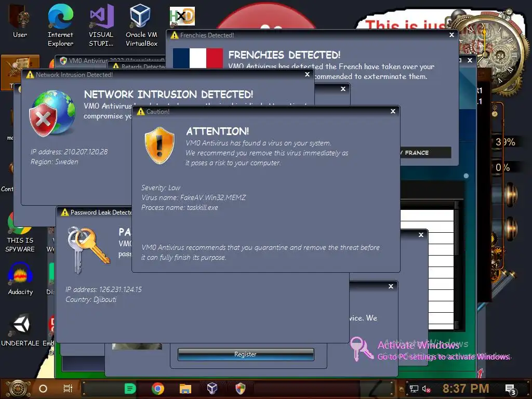Launch Audacity from the desktop
Image resolution: width=532 pixels, height=399 pixels.
tap(20, 278)
